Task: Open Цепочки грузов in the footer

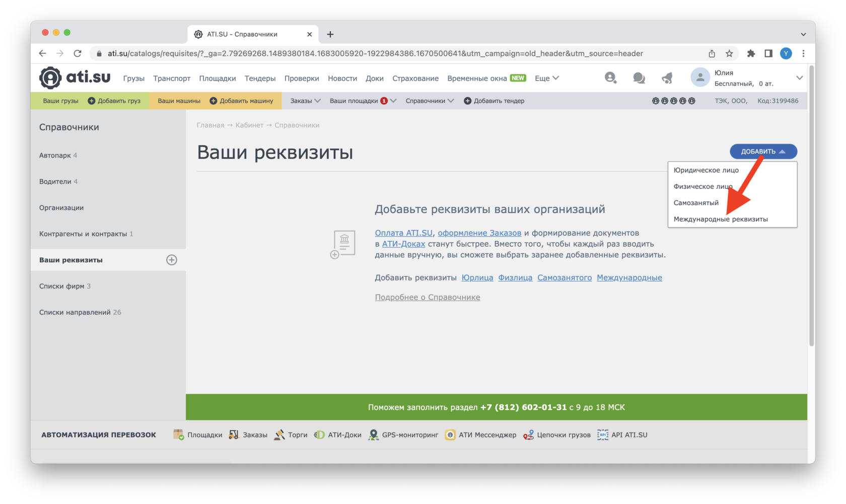Action: tap(556, 435)
